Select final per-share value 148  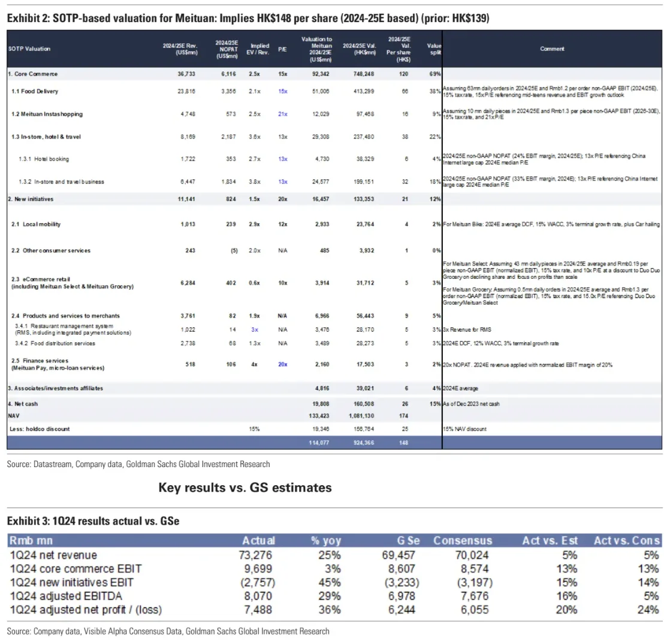pyautogui.click(x=403, y=443)
